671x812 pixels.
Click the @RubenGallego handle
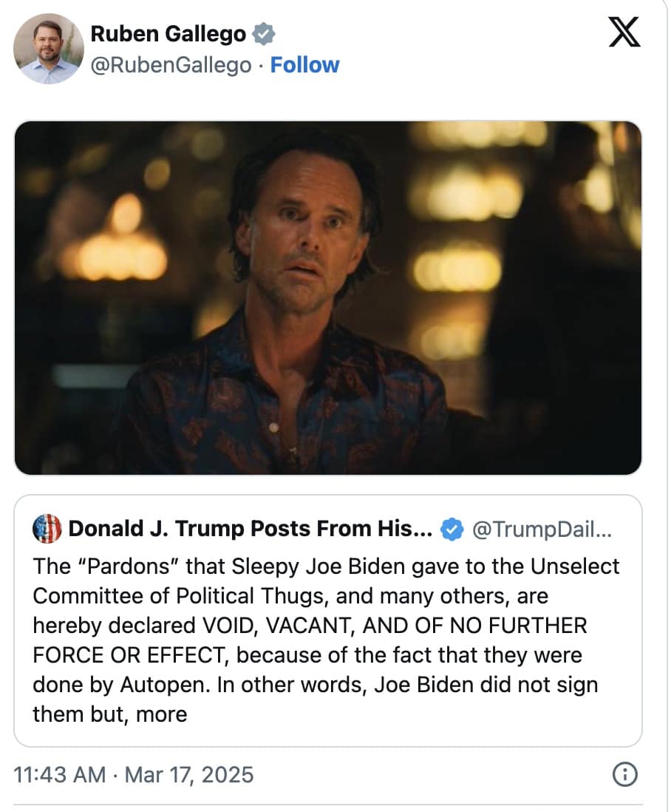point(170,65)
